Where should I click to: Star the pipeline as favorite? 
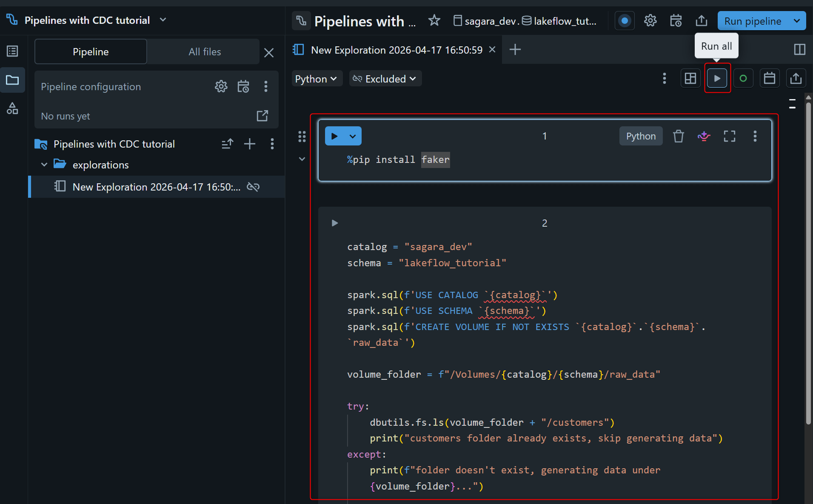pos(434,20)
